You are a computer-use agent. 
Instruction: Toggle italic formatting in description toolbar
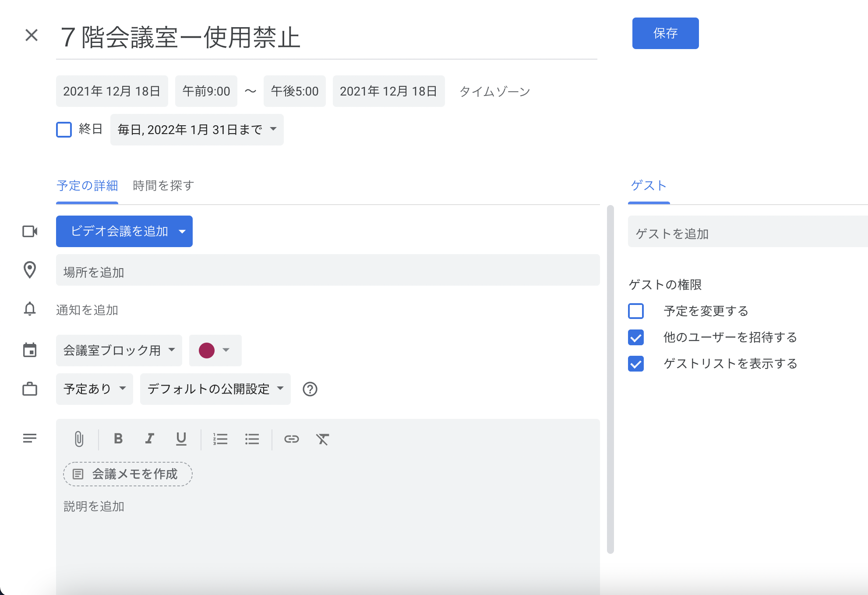point(150,439)
